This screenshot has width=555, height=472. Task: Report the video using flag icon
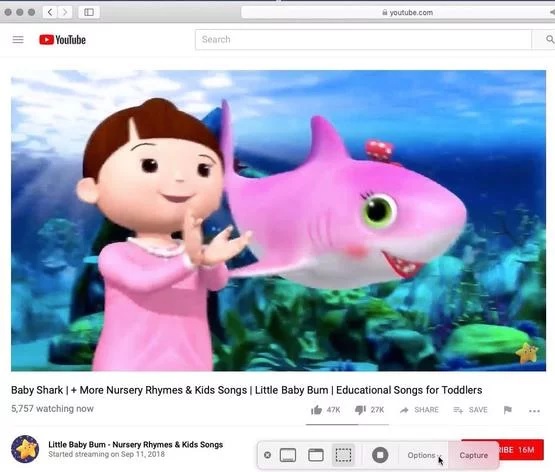pyautogui.click(x=508, y=410)
